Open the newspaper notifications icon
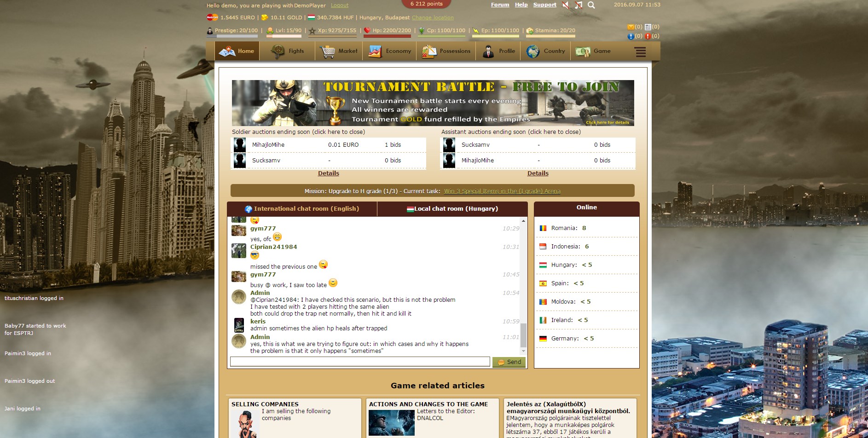 pos(648,27)
